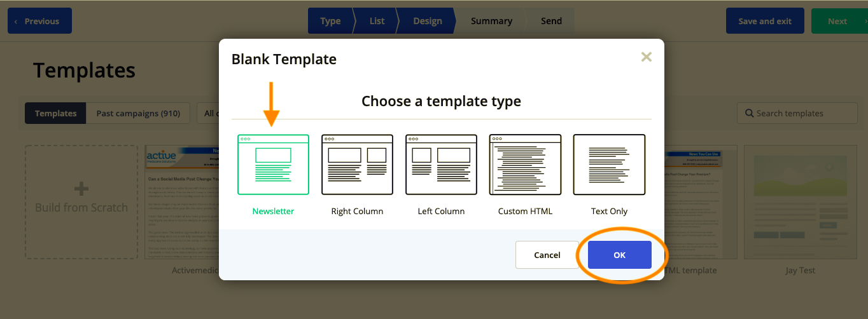Click Save and exit

(x=765, y=21)
